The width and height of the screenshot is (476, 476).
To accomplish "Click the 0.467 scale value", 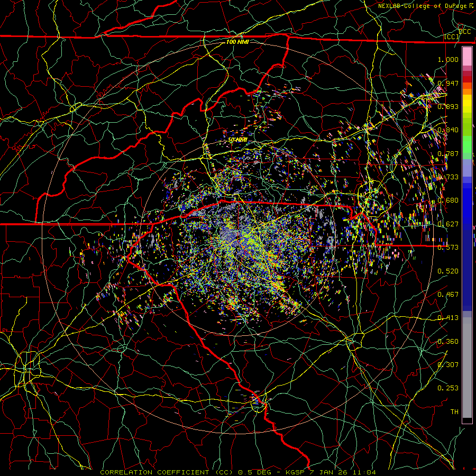I will pyautogui.click(x=448, y=294).
